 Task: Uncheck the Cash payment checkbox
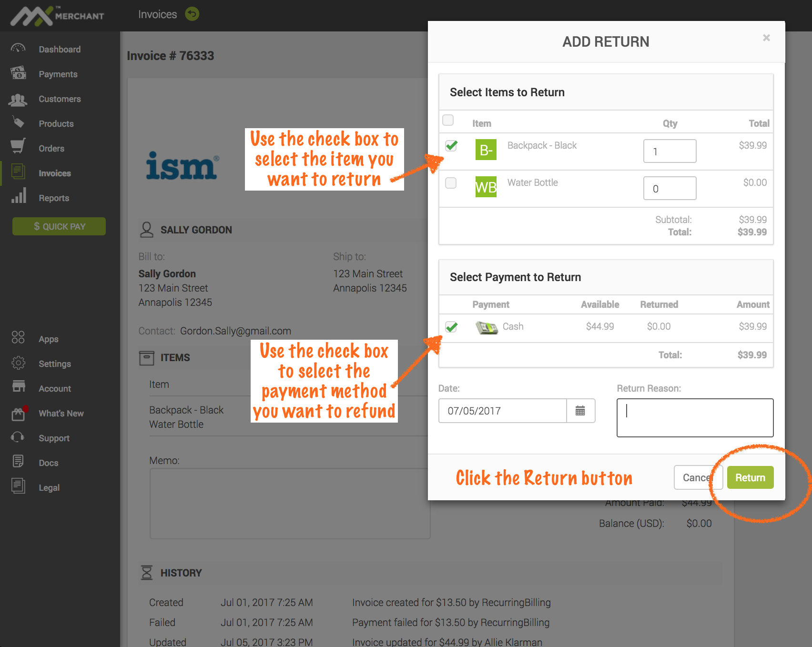[x=451, y=327]
